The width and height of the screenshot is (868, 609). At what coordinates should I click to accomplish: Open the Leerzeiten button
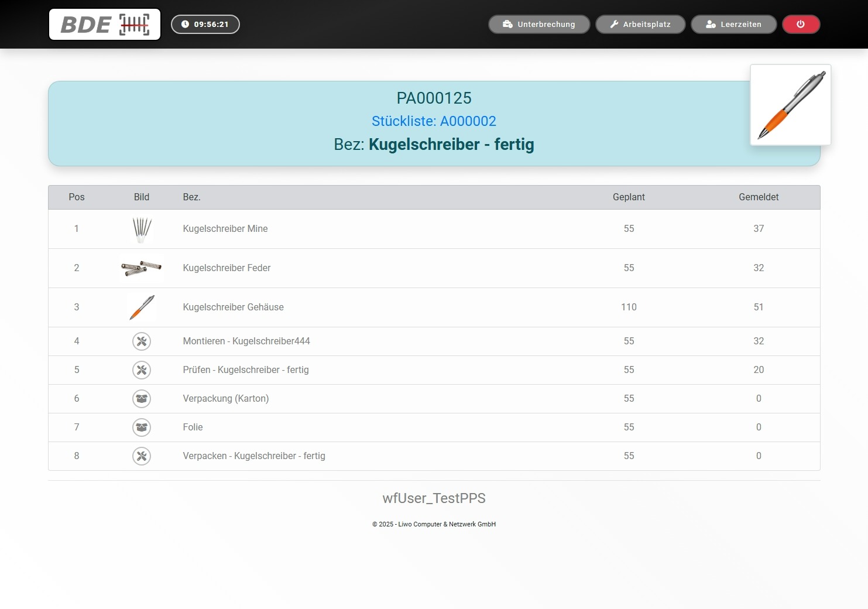(734, 25)
